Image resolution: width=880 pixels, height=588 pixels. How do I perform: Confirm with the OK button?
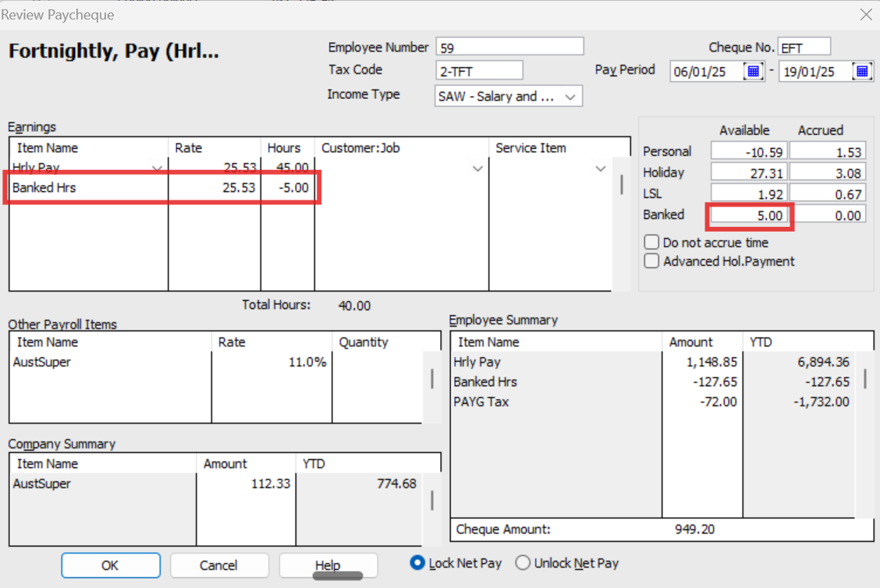(x=111, y=565)
